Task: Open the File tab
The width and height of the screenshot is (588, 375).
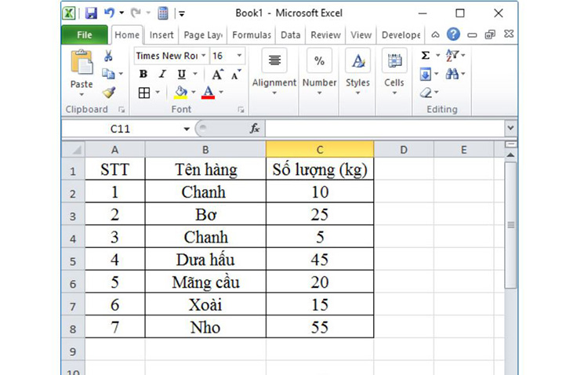Action: (85, 35)
